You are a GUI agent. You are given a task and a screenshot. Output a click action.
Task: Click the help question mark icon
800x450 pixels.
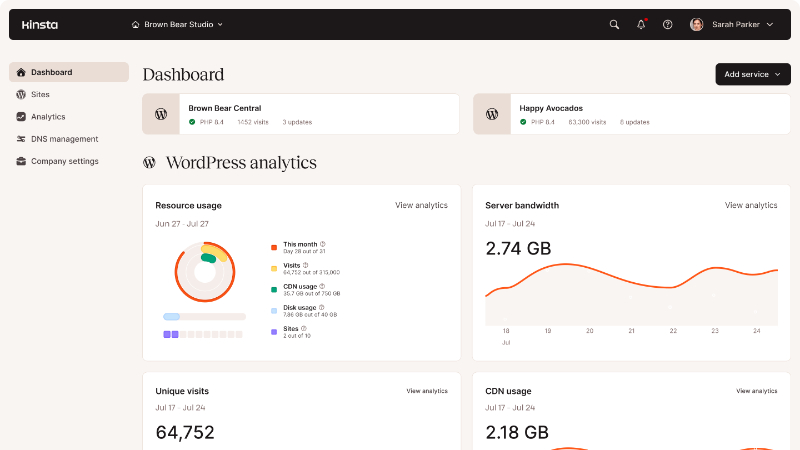coord(668,25)
